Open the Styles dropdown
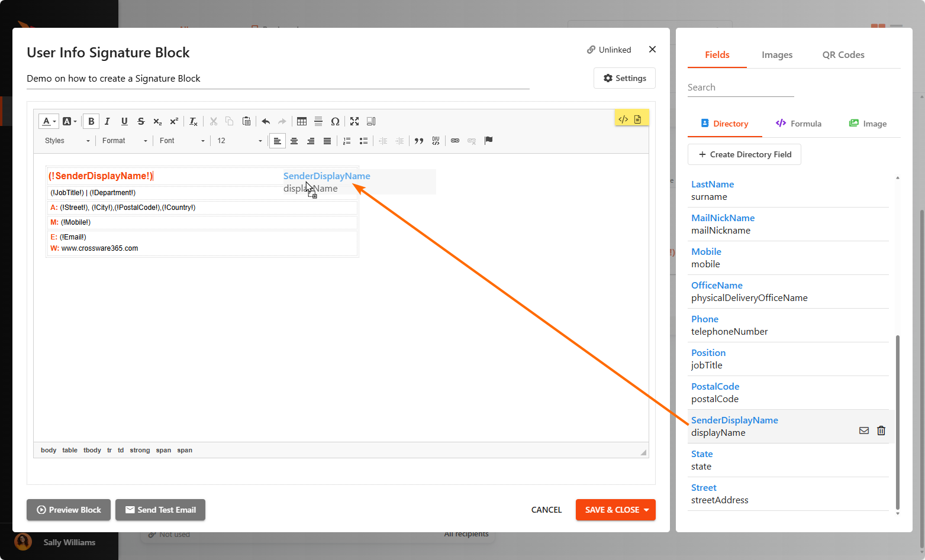 pos(67,141)
